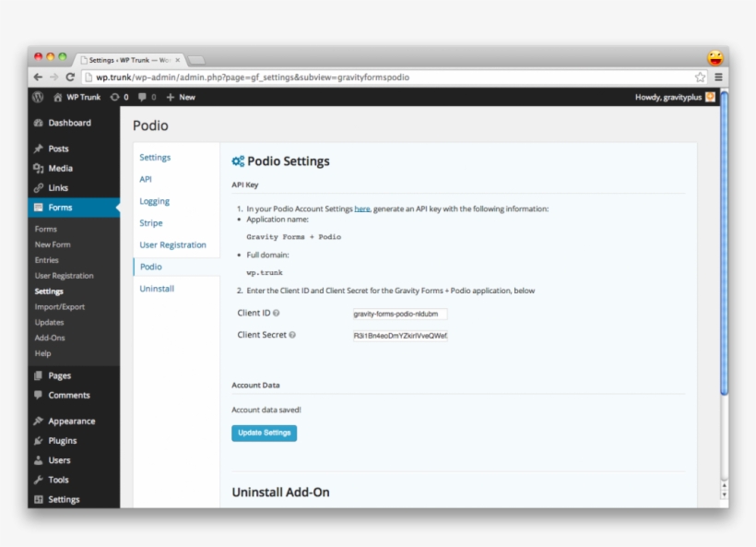Switch to the Settings subview tab
The height and width of the screenshot is (547, 756).
pyautogui.click(x=155, y=157)
